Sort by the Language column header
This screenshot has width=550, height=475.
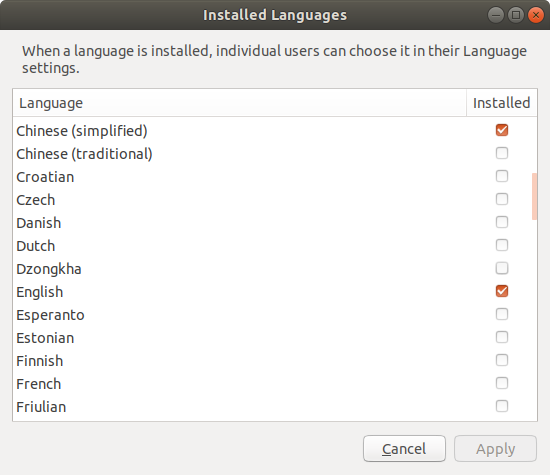[240, 103]
